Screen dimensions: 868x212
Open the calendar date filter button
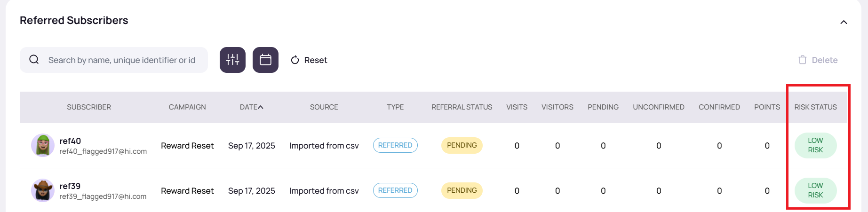pyautogui.click(x=265, y=60)
